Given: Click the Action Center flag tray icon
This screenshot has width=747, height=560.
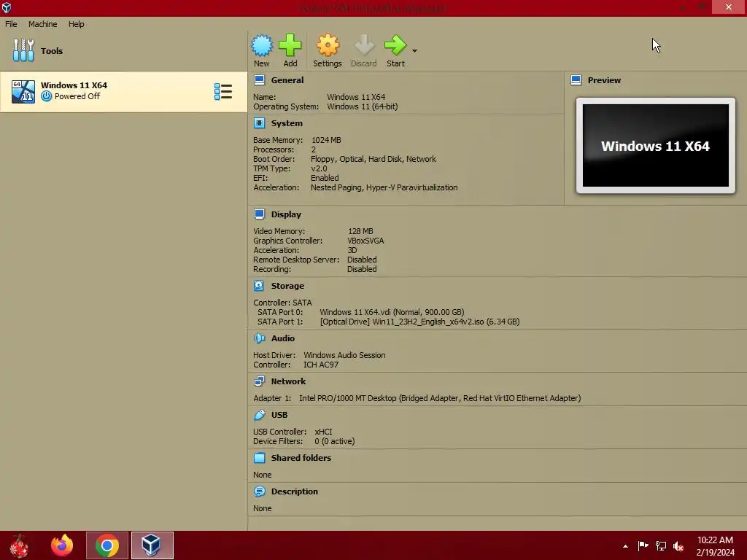Looking at the screenshot, I should coord(643,545).
